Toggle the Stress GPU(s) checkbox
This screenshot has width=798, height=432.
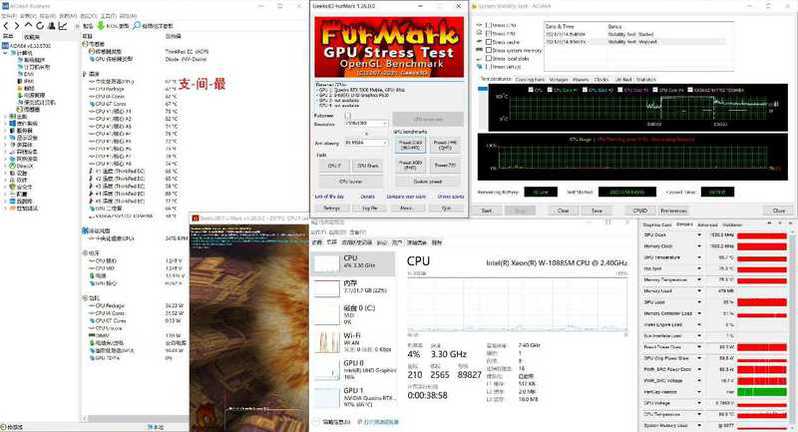488,67
